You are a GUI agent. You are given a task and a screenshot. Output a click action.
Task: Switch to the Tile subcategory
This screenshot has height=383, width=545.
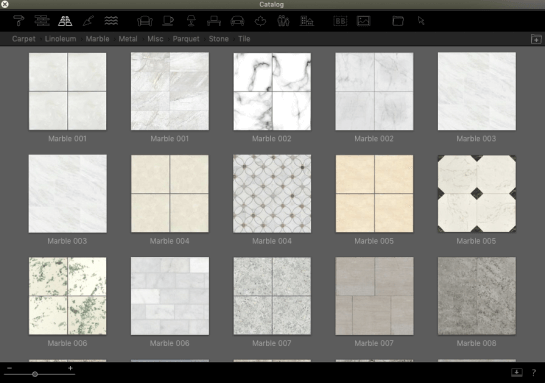click(x=244, y=39)
